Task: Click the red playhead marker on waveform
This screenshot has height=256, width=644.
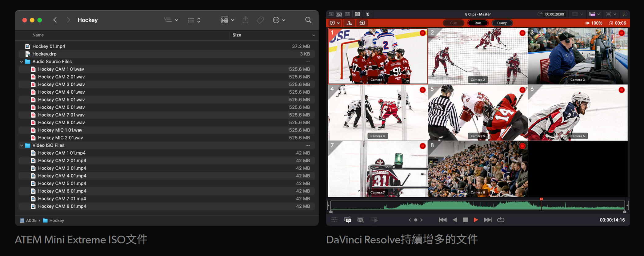Action: click(541, 199)
